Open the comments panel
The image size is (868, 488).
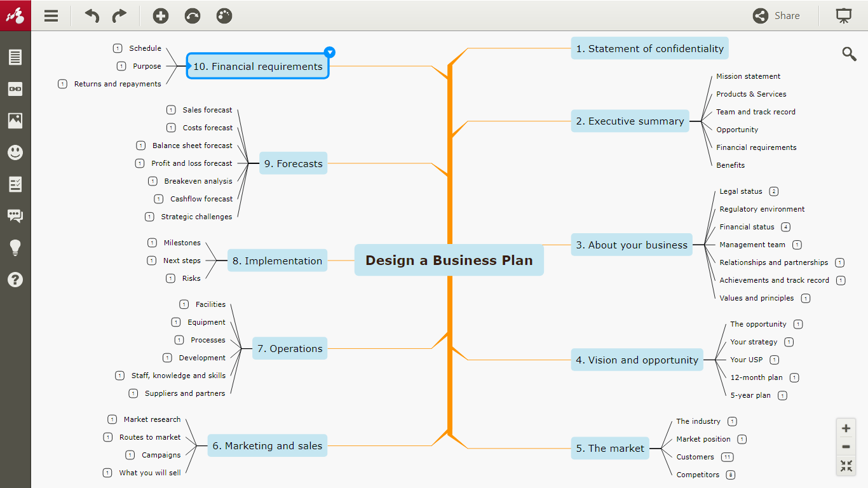(15, 215)
